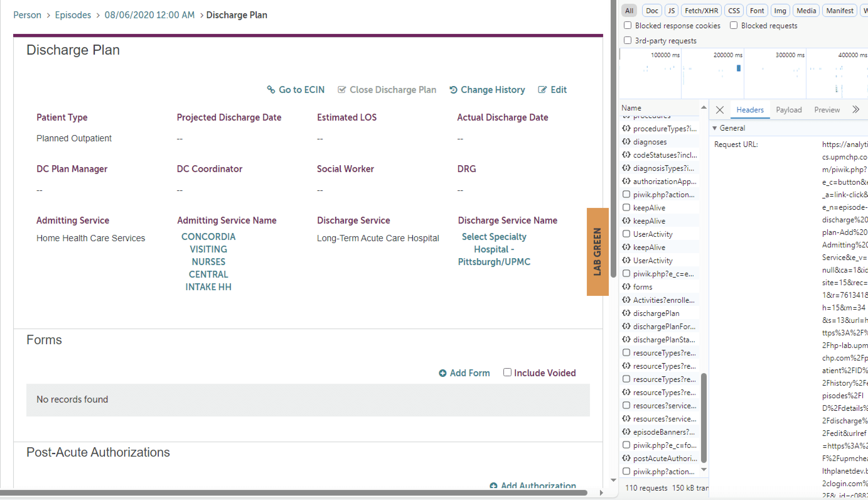Screen dimensions: 868x500
Task: Click the Add Form plus icon
Action: pos(442,373)
